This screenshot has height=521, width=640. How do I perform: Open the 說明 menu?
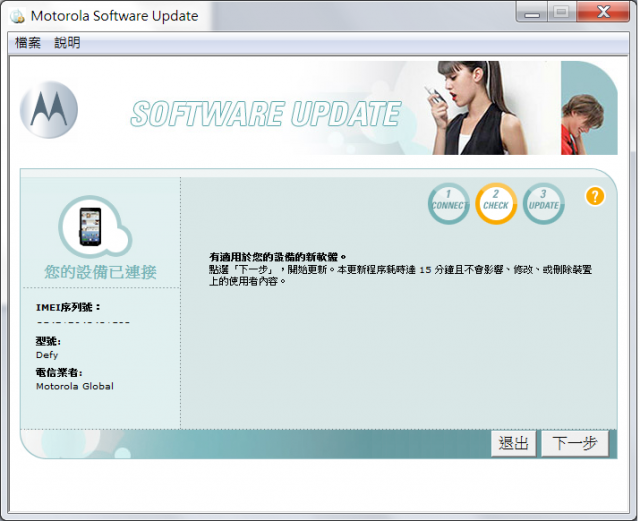pos(67,42)
